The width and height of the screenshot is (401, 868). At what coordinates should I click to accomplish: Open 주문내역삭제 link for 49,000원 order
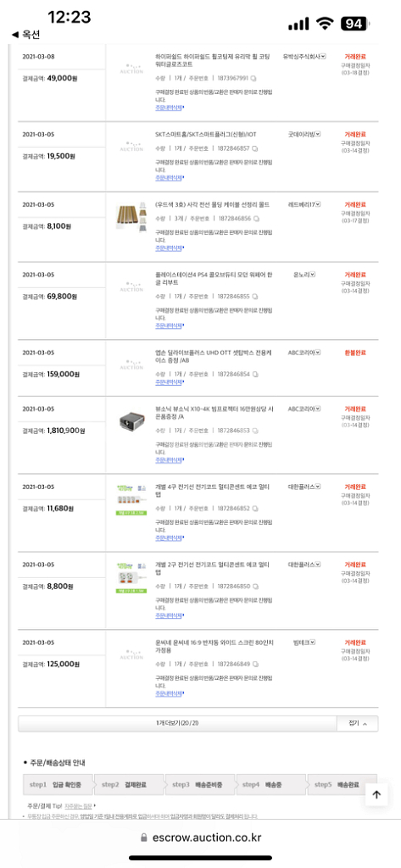169,108
